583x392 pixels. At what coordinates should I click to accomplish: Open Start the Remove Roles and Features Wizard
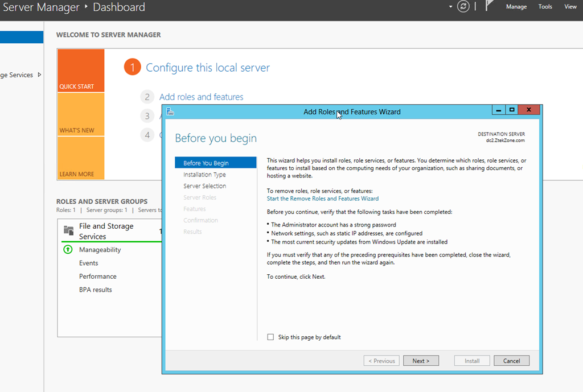323,199
